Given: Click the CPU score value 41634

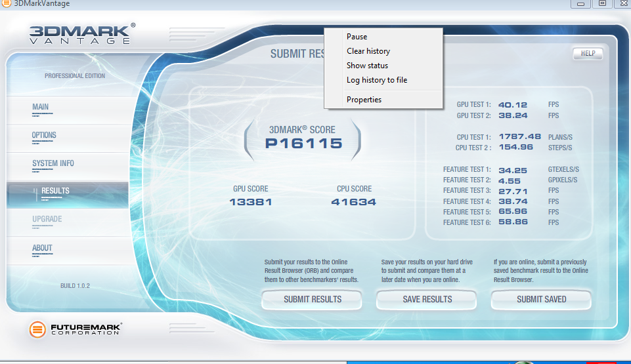Looking at the screenshot, I should click(x=354, y=202).
